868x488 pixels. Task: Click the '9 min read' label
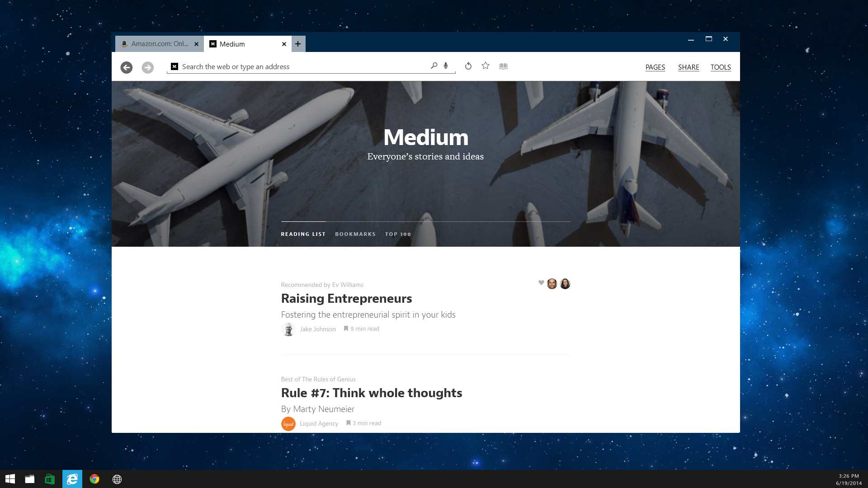(x=365, y=328)
